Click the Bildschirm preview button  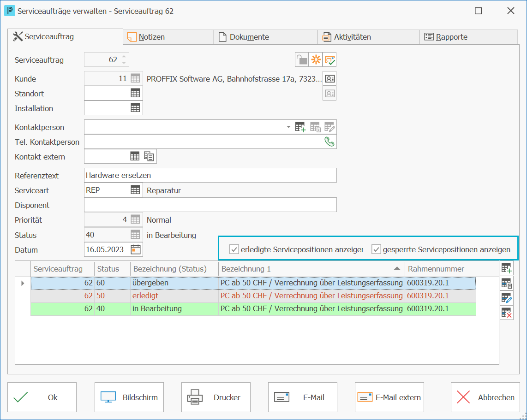point(129,397)
